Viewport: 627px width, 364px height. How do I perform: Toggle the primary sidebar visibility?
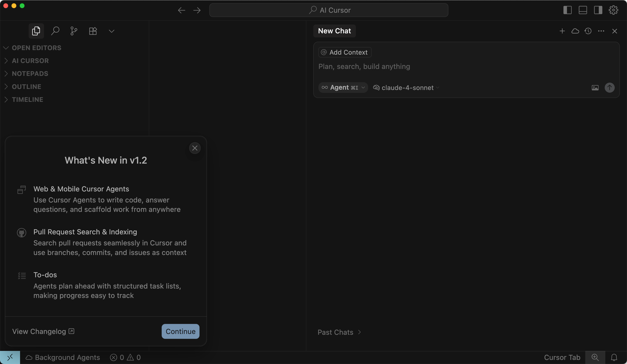click(x=568, y=10)
